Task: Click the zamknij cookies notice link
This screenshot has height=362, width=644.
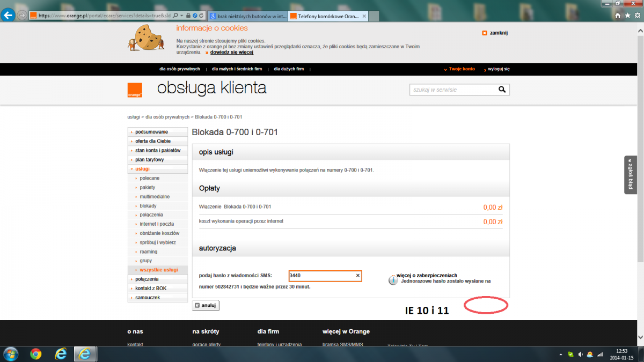Action: click(x=495, y=33)
